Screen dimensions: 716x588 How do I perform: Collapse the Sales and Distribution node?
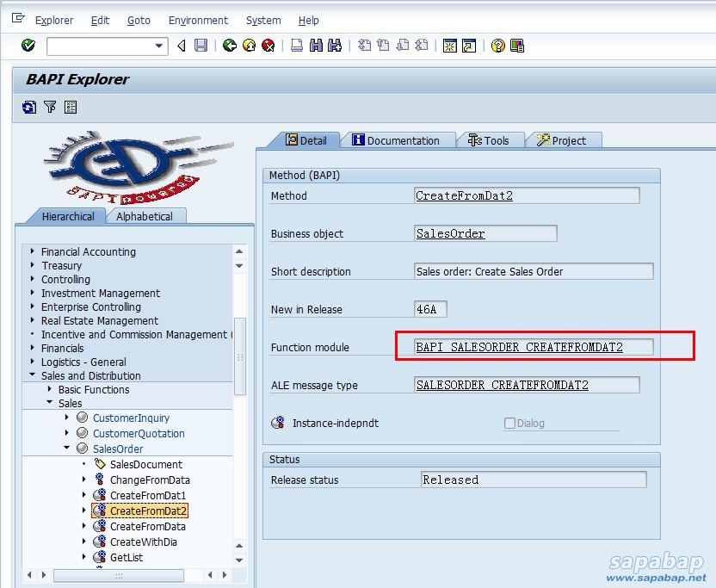(32, 374)
